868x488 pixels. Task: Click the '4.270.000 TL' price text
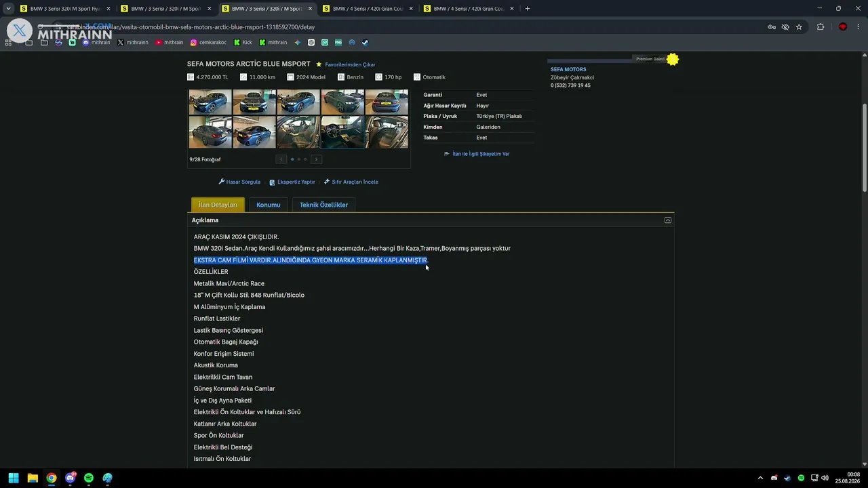(212, 77)
